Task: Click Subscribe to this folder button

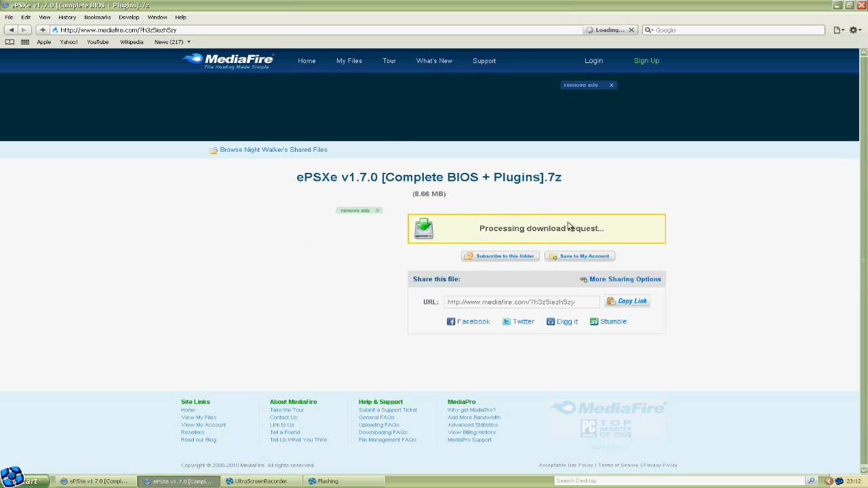Action: pyautogui.click(x=500, y=256)
